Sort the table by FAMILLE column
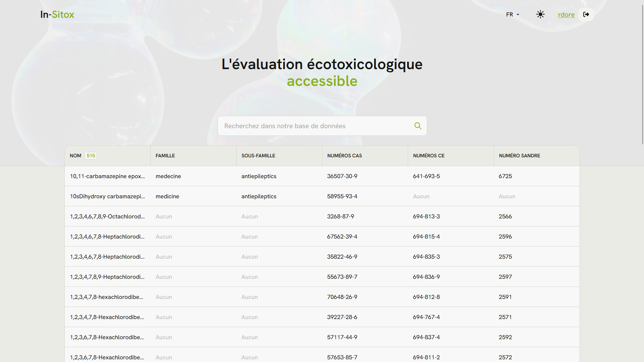 [x=165, y=155]
